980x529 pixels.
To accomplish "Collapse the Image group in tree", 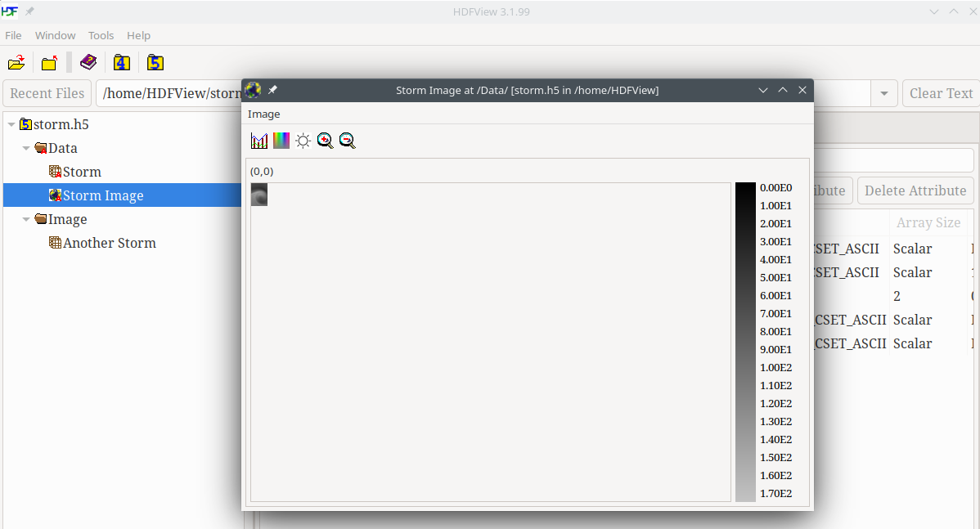I will point(26,220).
